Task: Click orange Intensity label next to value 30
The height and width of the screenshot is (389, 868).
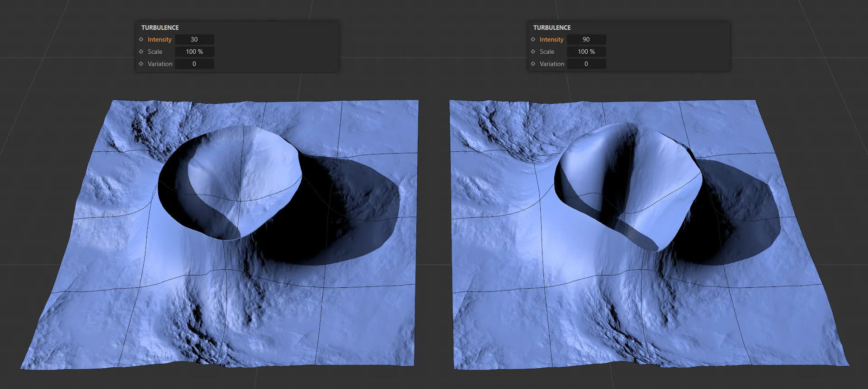Action: 160,40
